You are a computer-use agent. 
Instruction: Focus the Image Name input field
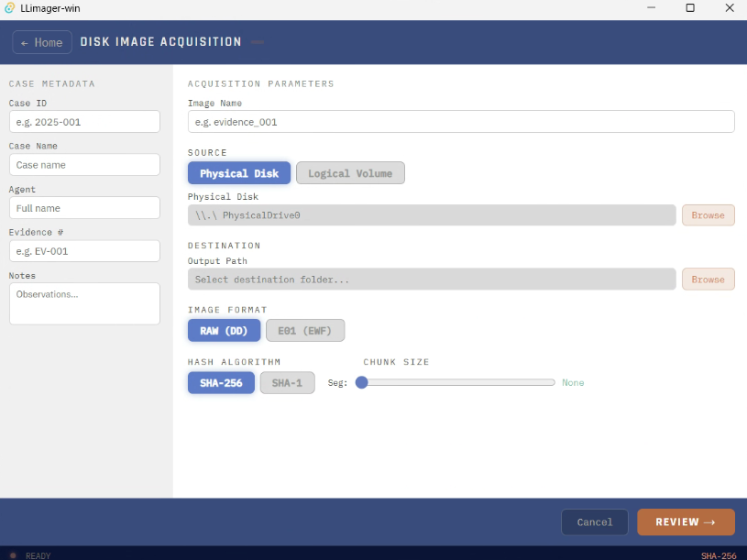click(x=461, y=122)
